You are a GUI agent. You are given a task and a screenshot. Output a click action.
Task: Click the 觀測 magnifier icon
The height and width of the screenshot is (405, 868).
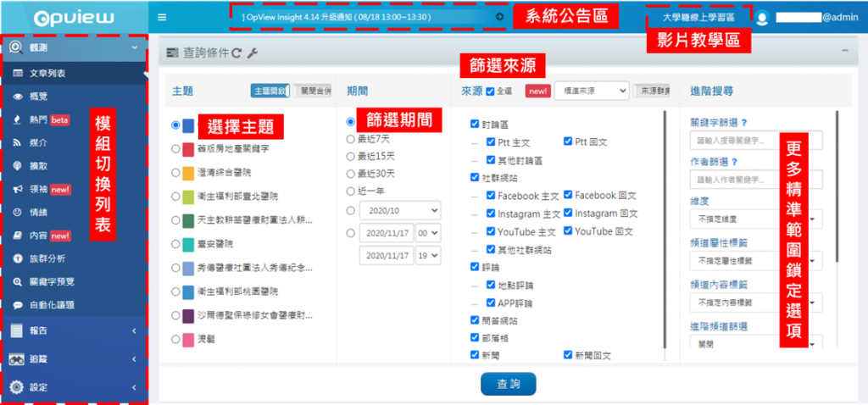pos(17,47)
